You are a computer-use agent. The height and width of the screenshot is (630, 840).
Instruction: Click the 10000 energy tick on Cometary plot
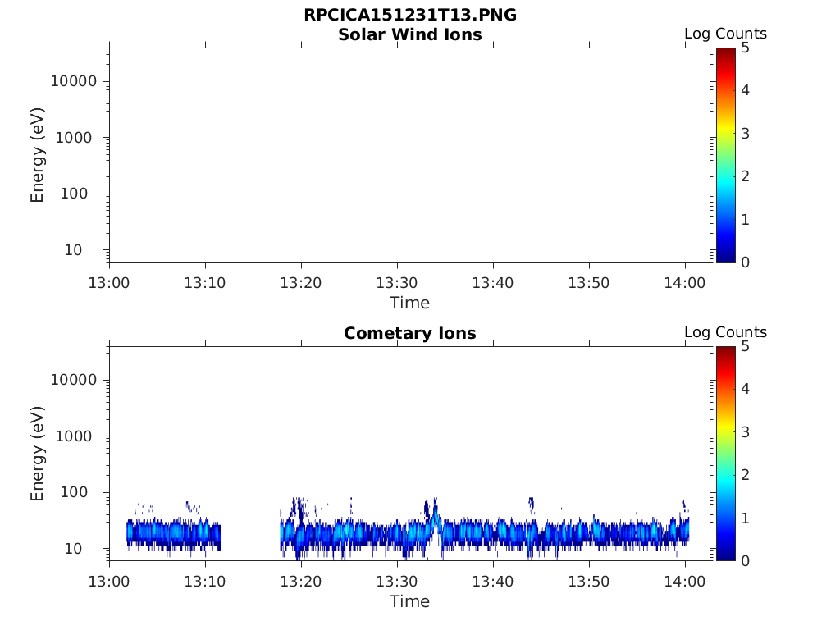[x=74, y=380]
